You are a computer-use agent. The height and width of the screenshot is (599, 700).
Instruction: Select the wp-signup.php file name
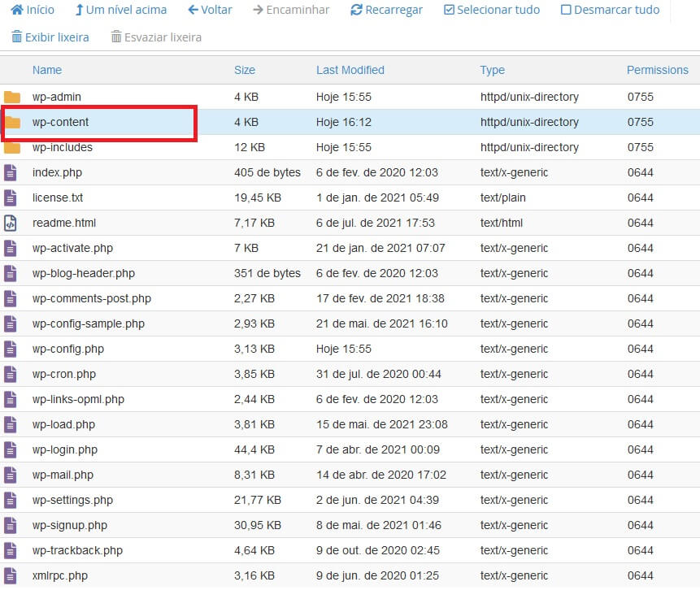70,525
